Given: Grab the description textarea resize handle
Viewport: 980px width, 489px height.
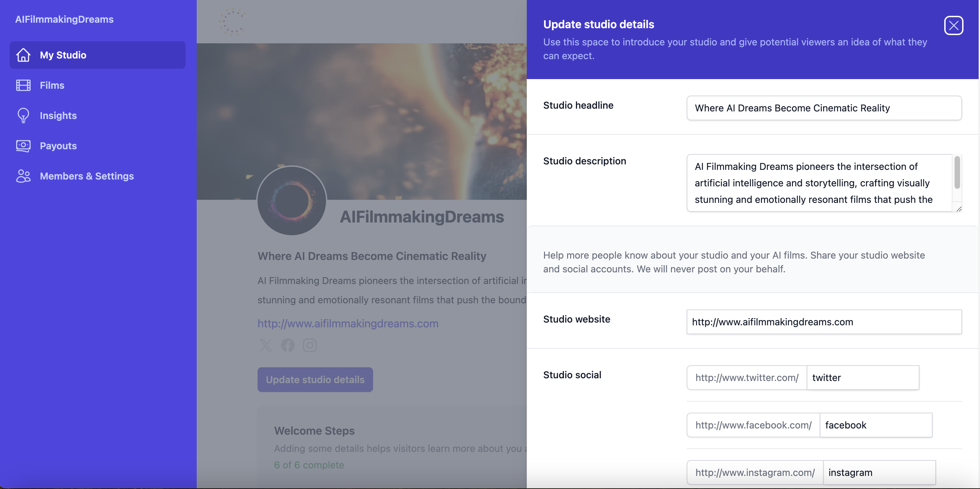Looking at the screenshot, I should [x=958, y=208].
